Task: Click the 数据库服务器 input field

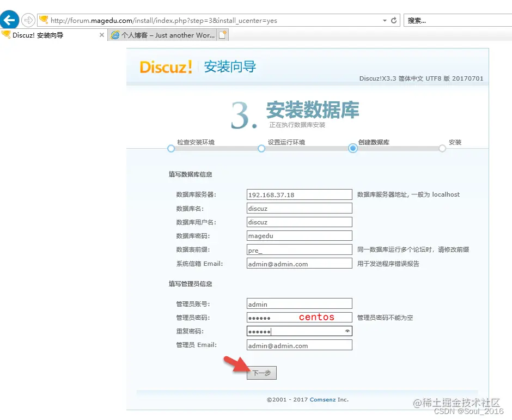Action: pyautogui.click(x=300, y=194)
